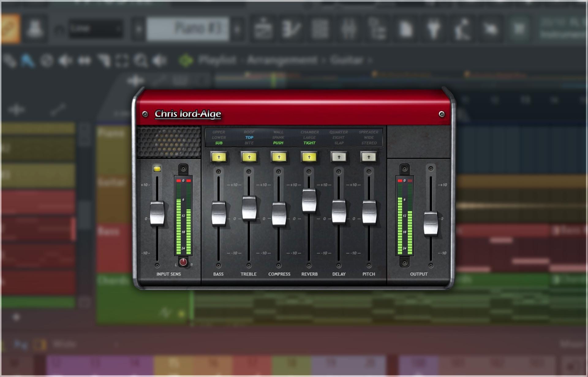The height and width of the screenshot is (377, 588).
Task: Select the STEREO pitch mode text
Action: (369, 143)
